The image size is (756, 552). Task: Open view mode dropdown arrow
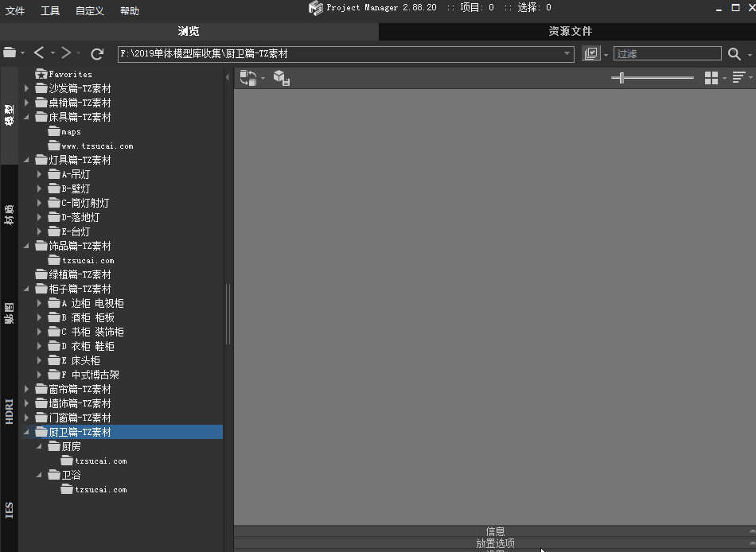pos(724,78)
